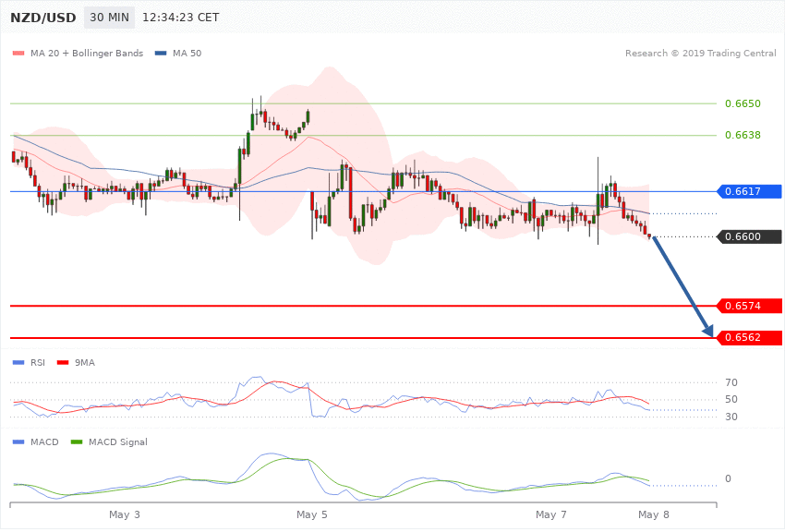Click the red 0.6562 support price tag
The image size is (785, 532).
coord(749,337)
